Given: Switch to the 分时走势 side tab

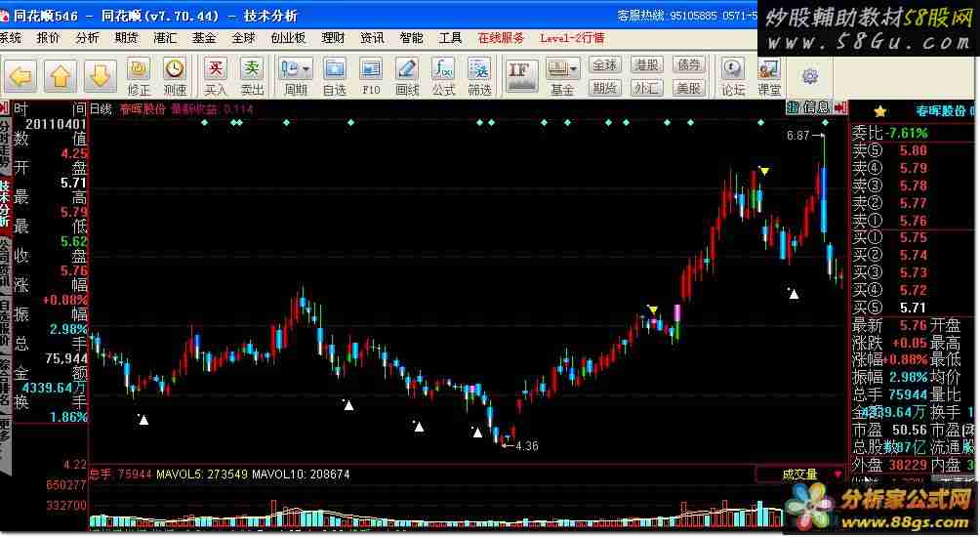Looking at the screenshot, I should tap(5, 145).
